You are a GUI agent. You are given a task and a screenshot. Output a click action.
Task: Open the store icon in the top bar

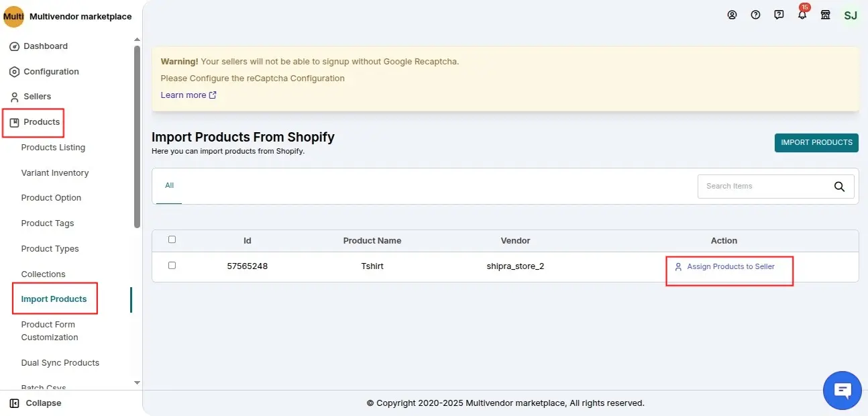pos(826,15)
